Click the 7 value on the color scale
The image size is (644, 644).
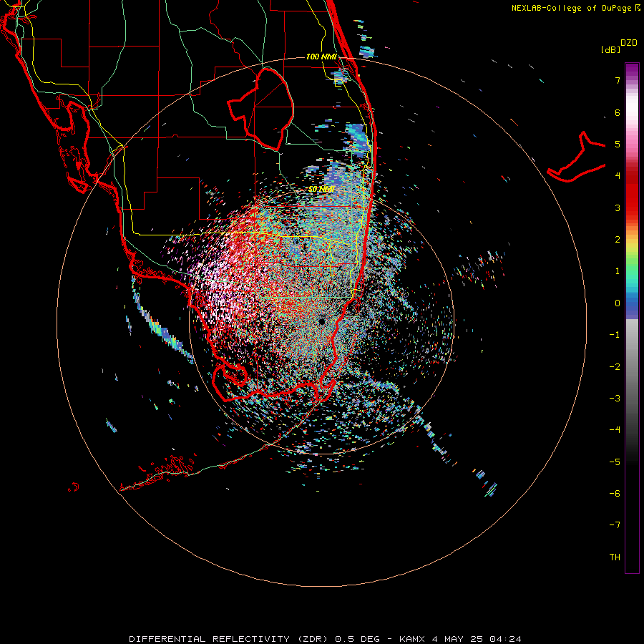[x=618, y=80]
